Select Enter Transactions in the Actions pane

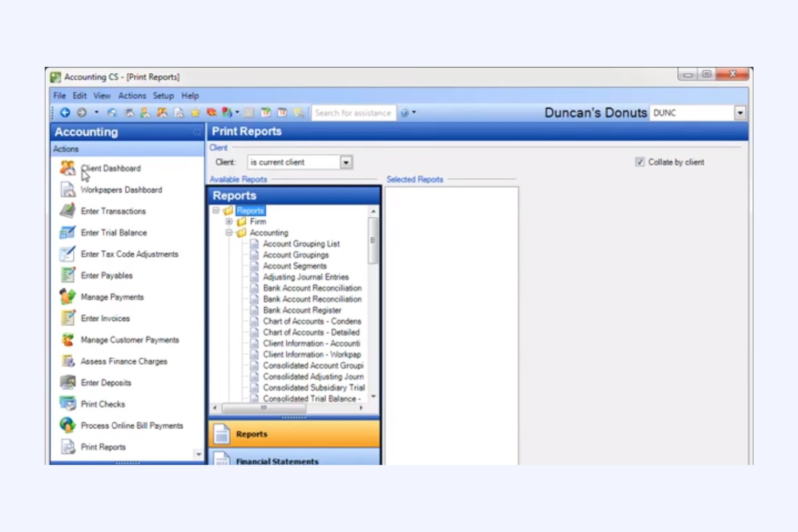click(x=113, y=211)
